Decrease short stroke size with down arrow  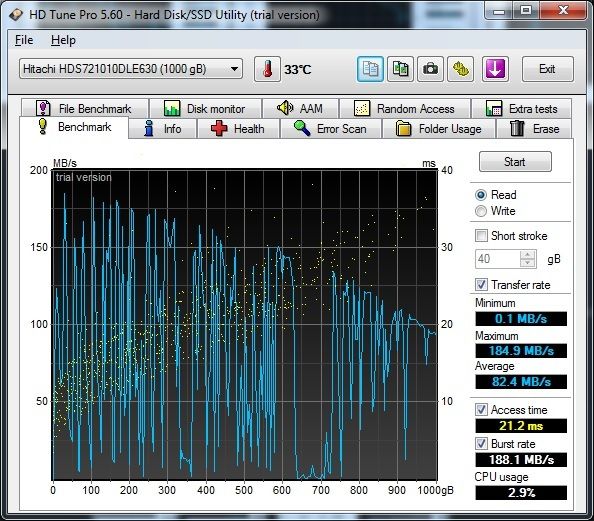(x=528, y=263)
